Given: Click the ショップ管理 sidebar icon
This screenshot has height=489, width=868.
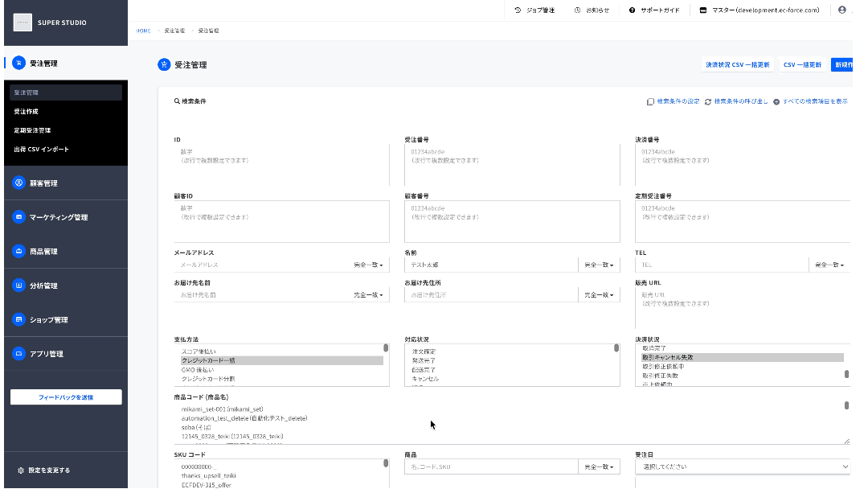Looking at the screenshot, I should 18,319.
